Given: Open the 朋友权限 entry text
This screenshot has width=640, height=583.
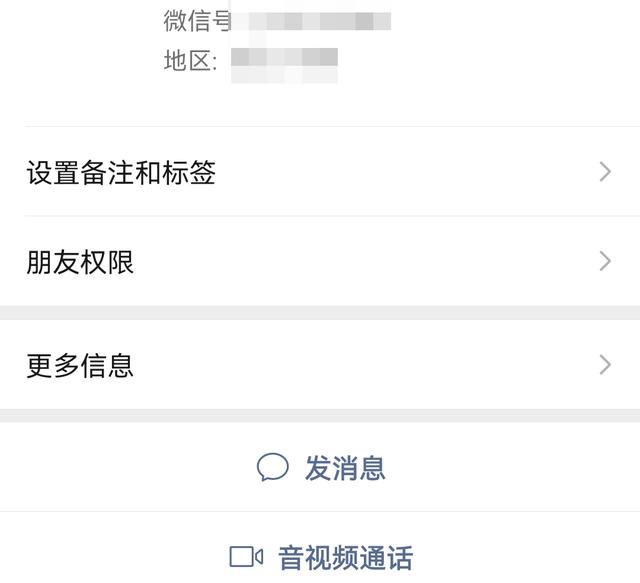Looking at the screenshot, I should (x=80, y=262).
